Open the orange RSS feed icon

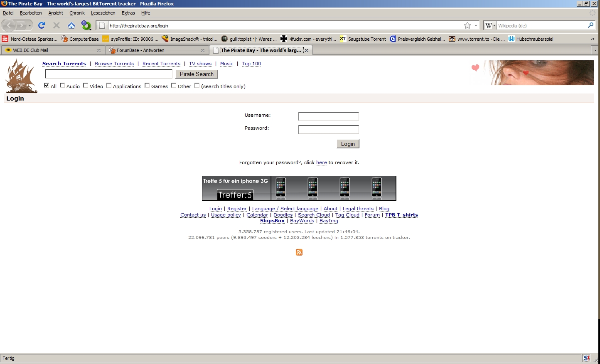[x=299, y=252]
